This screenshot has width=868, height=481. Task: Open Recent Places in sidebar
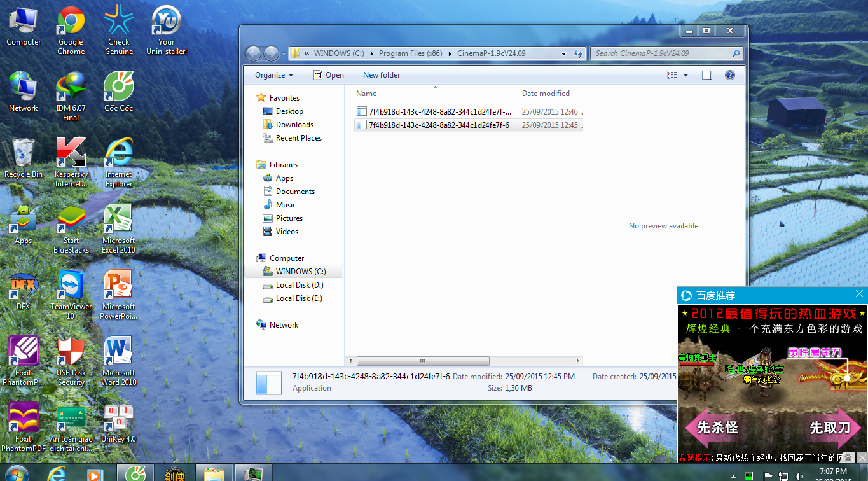[x=298, y=138]
